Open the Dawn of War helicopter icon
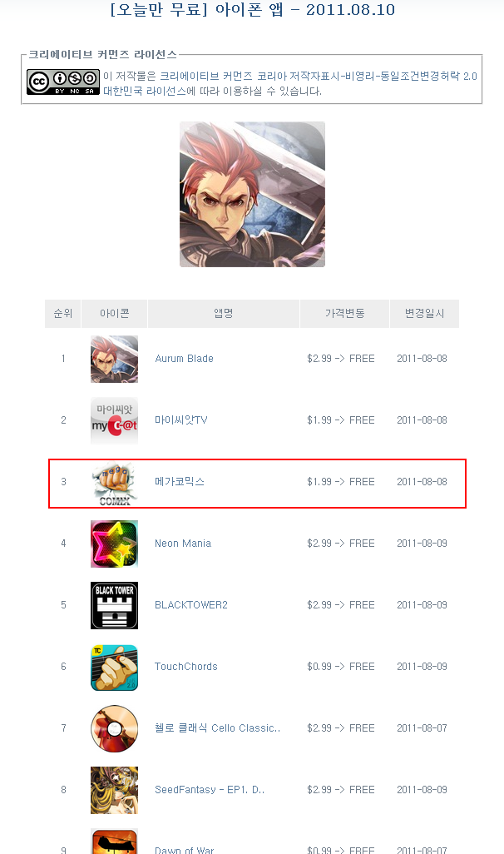504x854 pixels. [114, 841]
